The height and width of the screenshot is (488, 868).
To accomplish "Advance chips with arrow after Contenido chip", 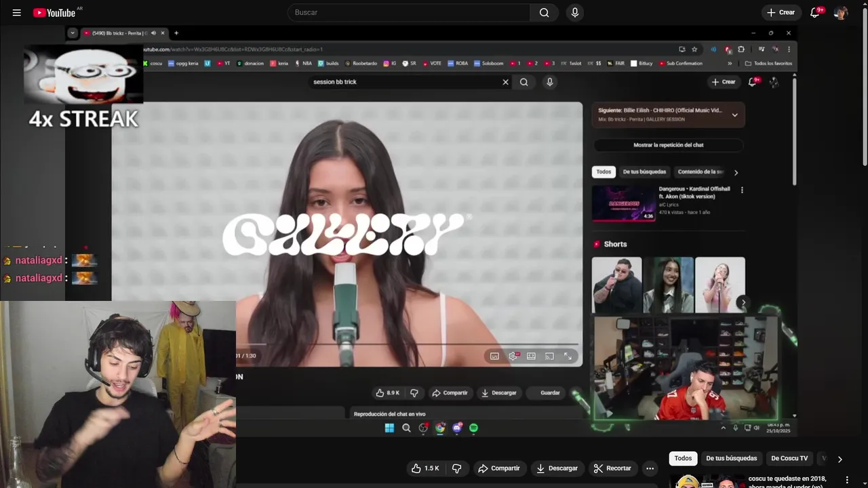I will [736, 172].
